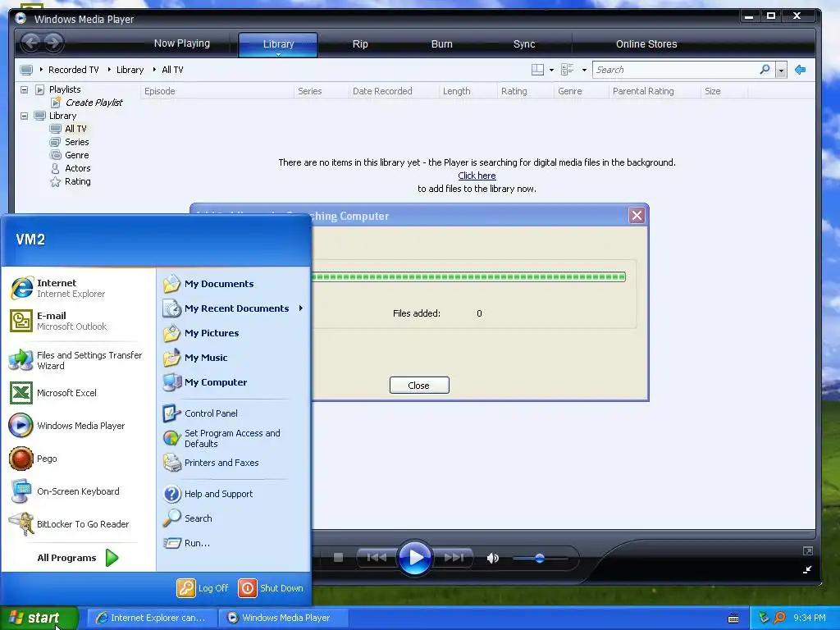Expand All Programs menu
The height and width of the screenshot is (630, 840).
point(78,558)
